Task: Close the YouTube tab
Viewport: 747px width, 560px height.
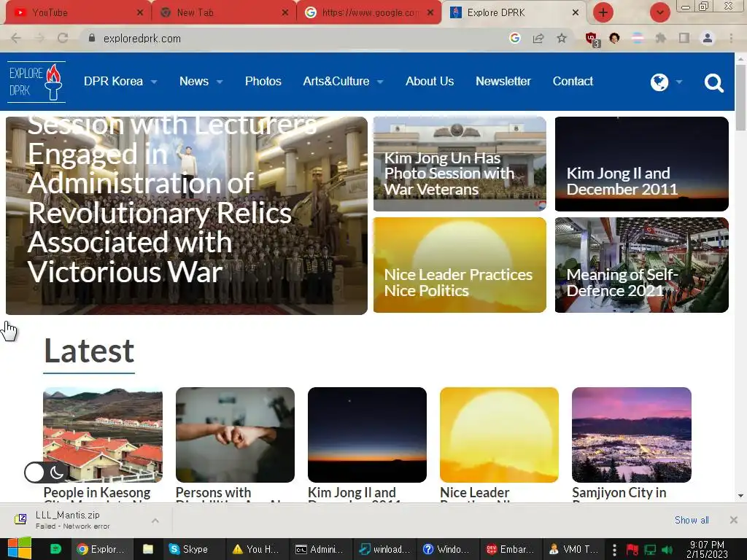Action: (x=139, y=13)
